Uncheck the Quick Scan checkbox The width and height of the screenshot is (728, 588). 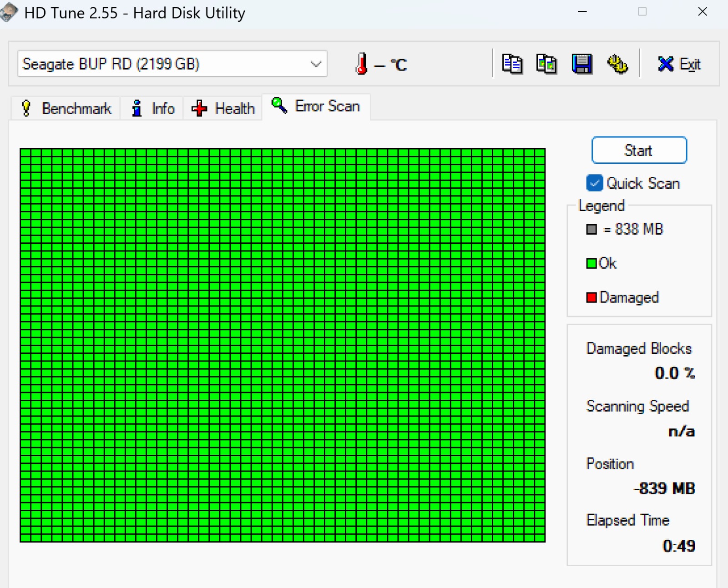click(594, 183)
